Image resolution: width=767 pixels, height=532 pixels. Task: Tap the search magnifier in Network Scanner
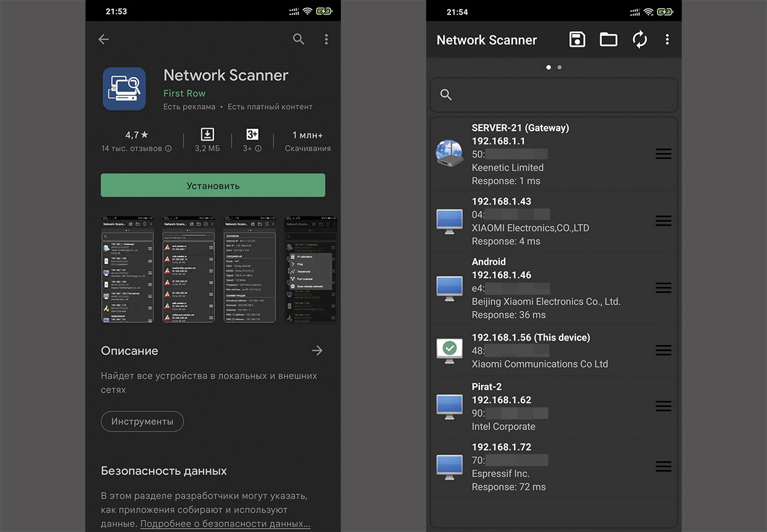tap(446, 95)
